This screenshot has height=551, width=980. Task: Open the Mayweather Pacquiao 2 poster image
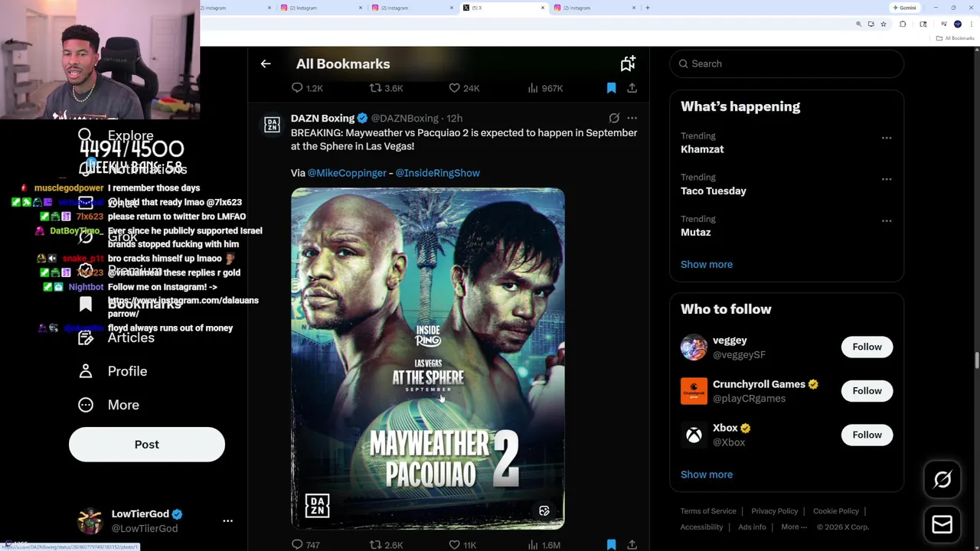click(x=428, y=358)
